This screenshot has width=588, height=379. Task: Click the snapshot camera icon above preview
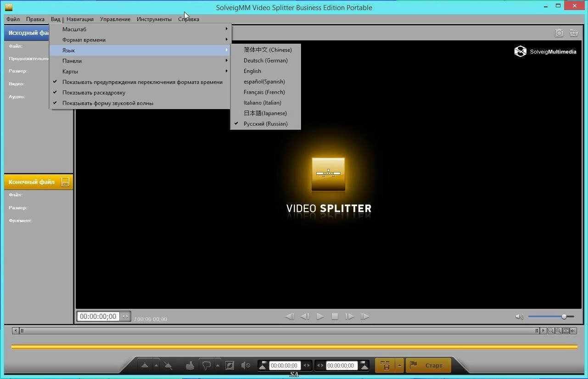[x=559, y=33]
